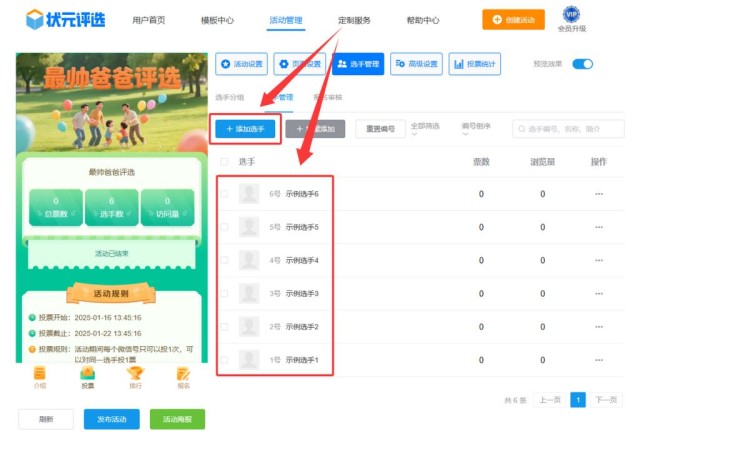Switch to the 选手分组 tab
The width and height of the screenshot is (750, 451).
(230, 97)
